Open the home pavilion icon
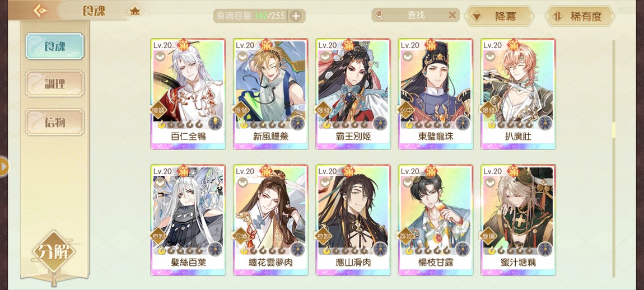Viewport: 644px width, 290px height. 135,11
